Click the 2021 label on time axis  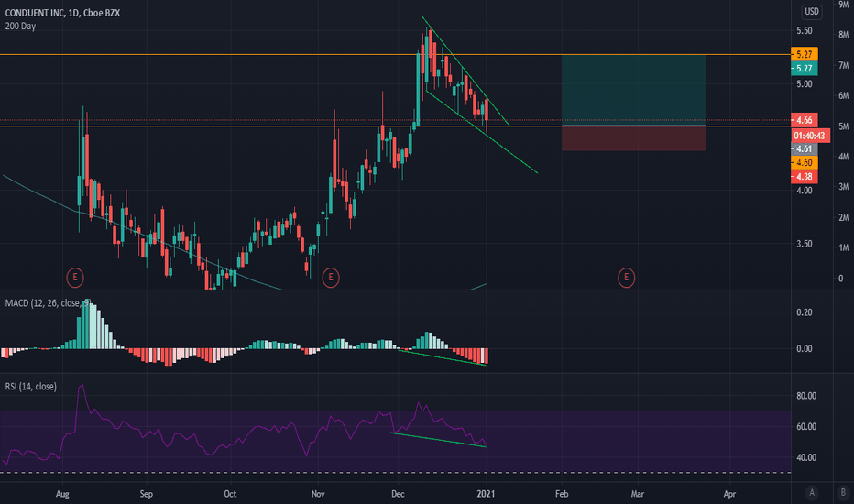pyautogui.click(x=486, y=494)
